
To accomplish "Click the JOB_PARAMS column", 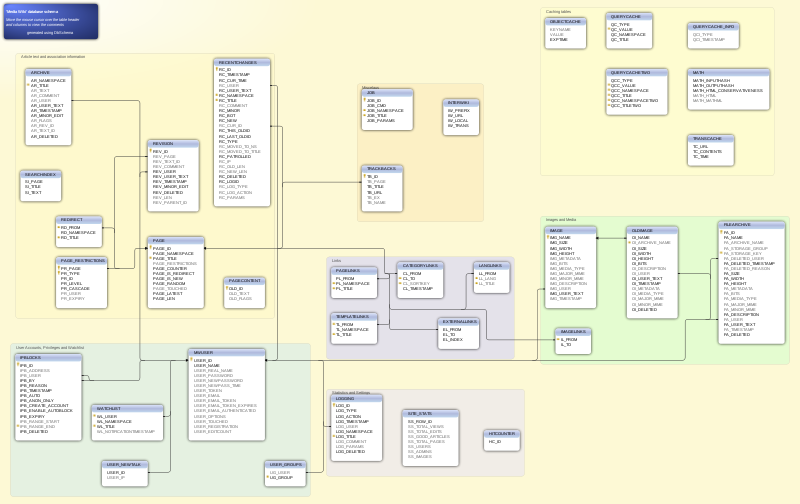I will click(381, 120).
